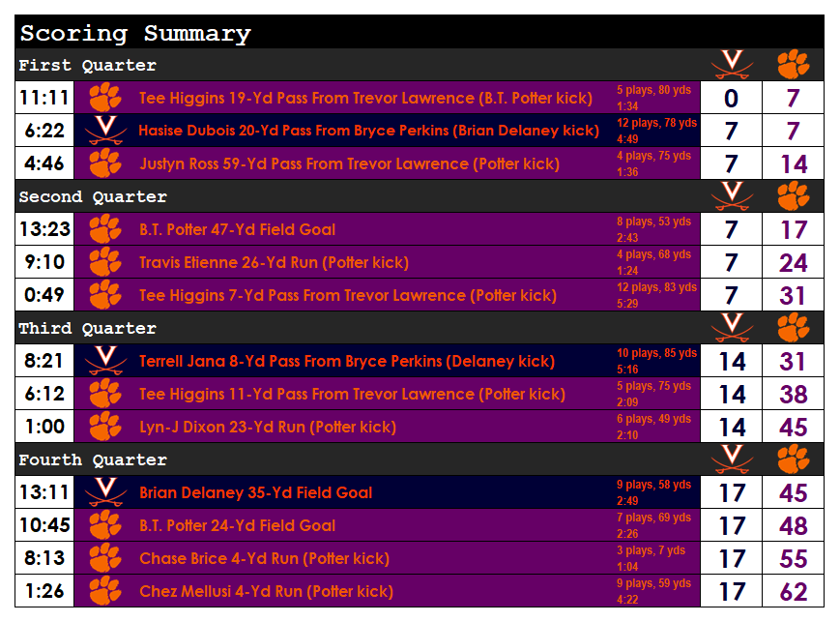Image resolution: width=840 pixels, height=622 pixels.
Task: Click Virginia logo in Third Quarter header
Action: point(731,328)
